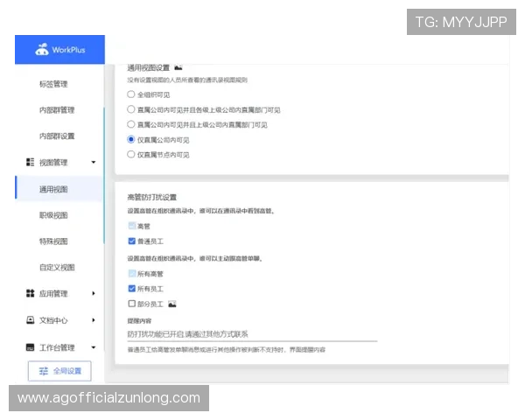The image size is (525, 420).
Task: Click the 应用管理 sidebar icon
Action: coord(30,293)
